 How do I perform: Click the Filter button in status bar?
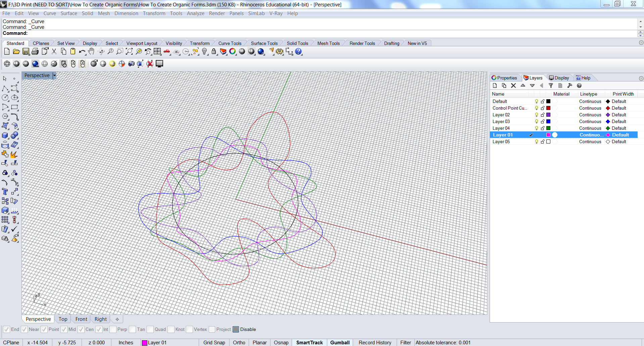(x=405, y=342)
